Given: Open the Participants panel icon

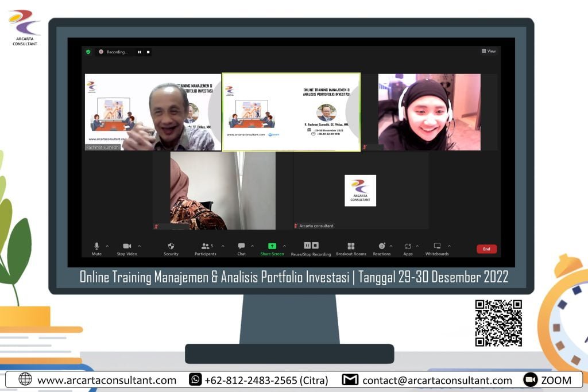Looking at the screenshot, I should tap(205, 246).
